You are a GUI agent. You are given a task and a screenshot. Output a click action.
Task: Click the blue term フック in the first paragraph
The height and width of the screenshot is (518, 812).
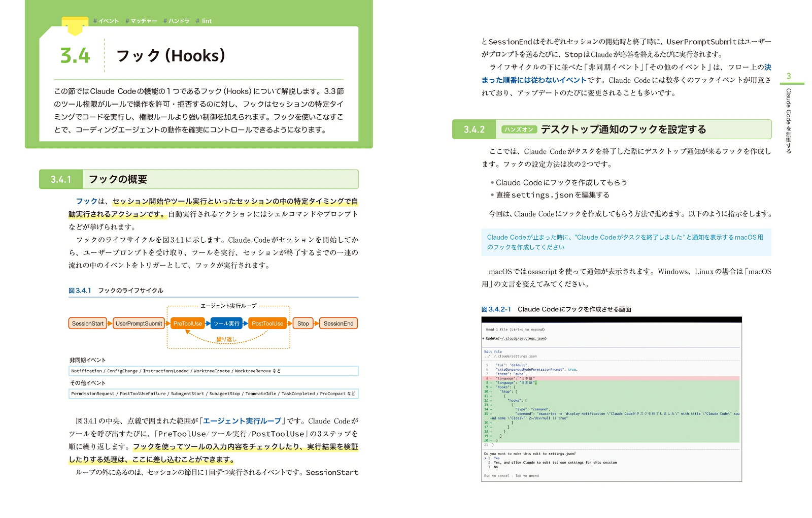click(86, 202)
